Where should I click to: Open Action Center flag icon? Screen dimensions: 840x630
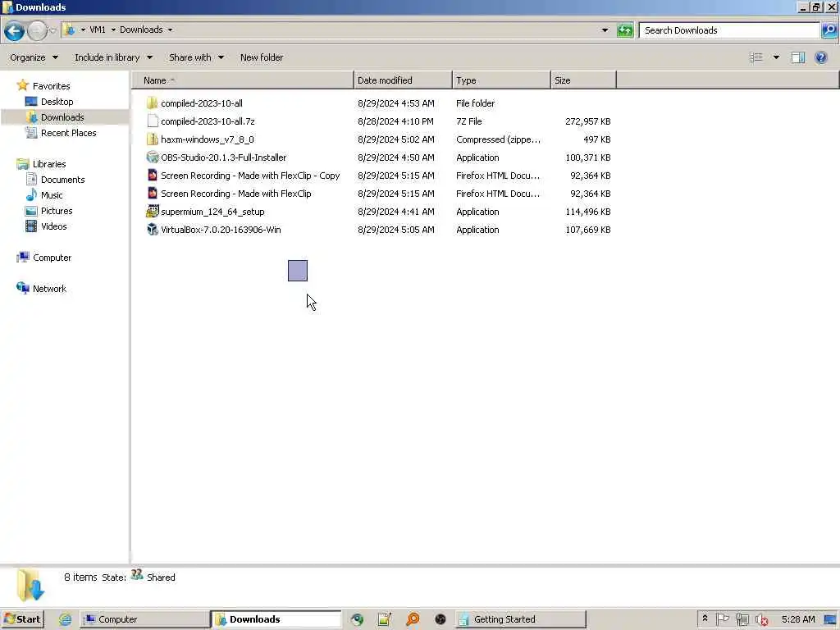tap(722, 619)
